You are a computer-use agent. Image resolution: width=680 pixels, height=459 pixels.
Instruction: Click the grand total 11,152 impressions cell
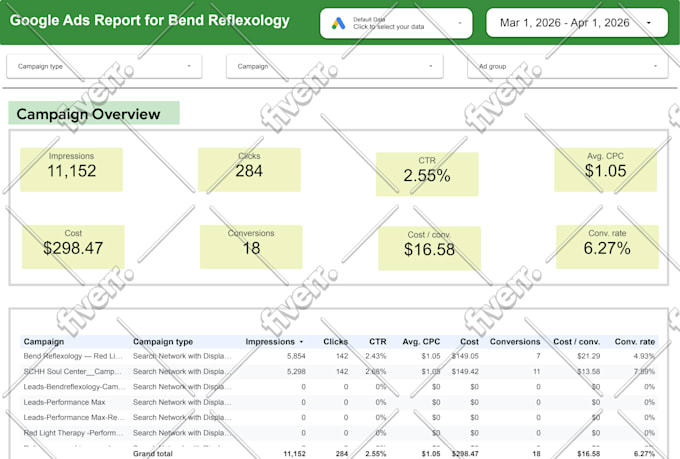pos(294,453)
